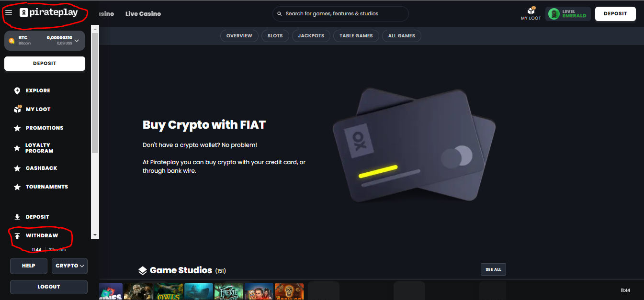Click the 'Buy Crypto with FIAT' heading

pyautogui.click(x=204, y=125)
